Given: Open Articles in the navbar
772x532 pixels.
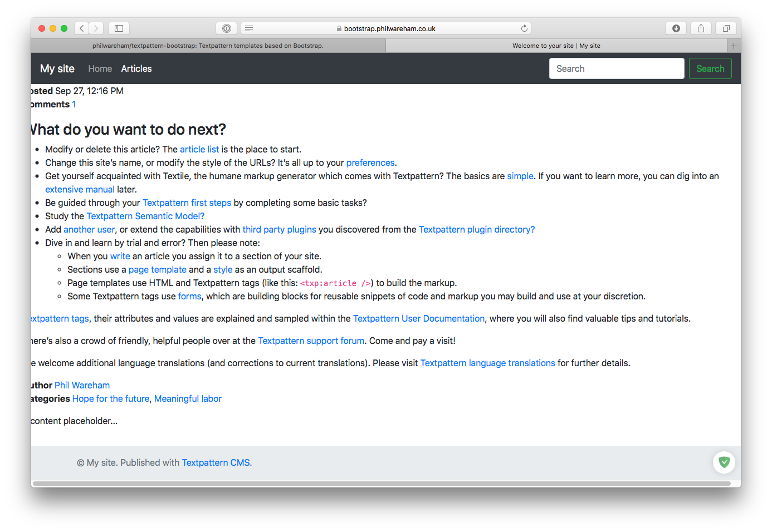Looking at the screenshot, I should 136,68.
